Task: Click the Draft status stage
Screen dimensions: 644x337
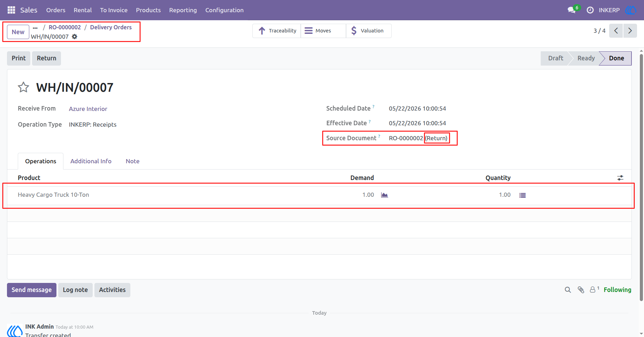Action: coord(555,58)
